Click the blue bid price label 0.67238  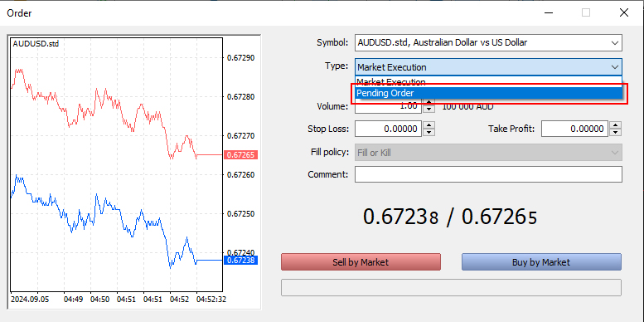pos(240,260)
